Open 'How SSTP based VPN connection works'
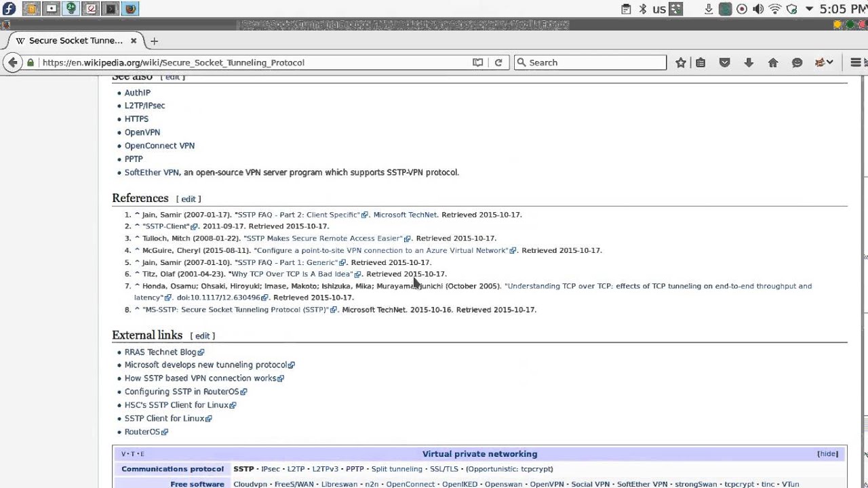Viewport: 868px width, 488px height. tap(204, 378)
